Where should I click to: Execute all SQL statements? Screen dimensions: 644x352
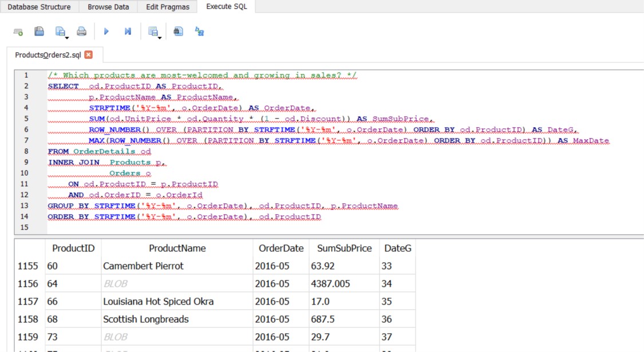(x=106, y=31)
